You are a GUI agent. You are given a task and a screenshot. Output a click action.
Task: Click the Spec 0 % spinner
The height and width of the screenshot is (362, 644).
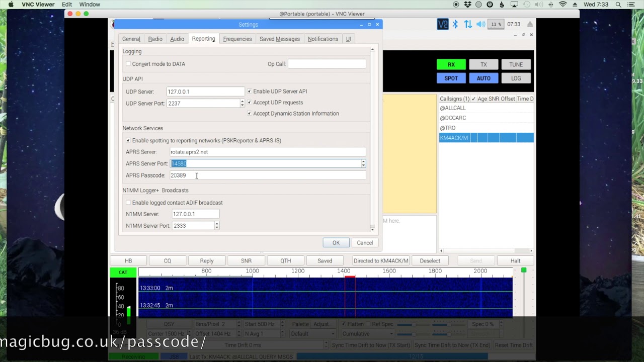click(x=486, y=324)
